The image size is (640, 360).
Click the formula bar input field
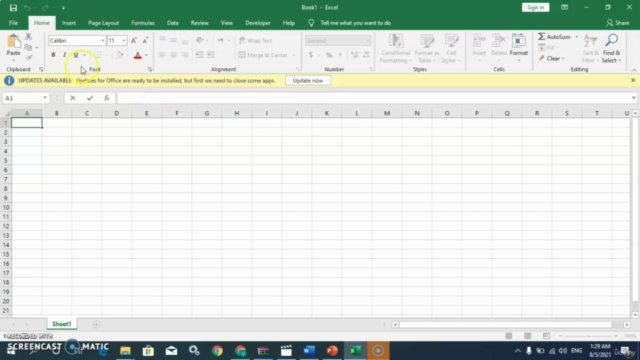tap(373, 98)
